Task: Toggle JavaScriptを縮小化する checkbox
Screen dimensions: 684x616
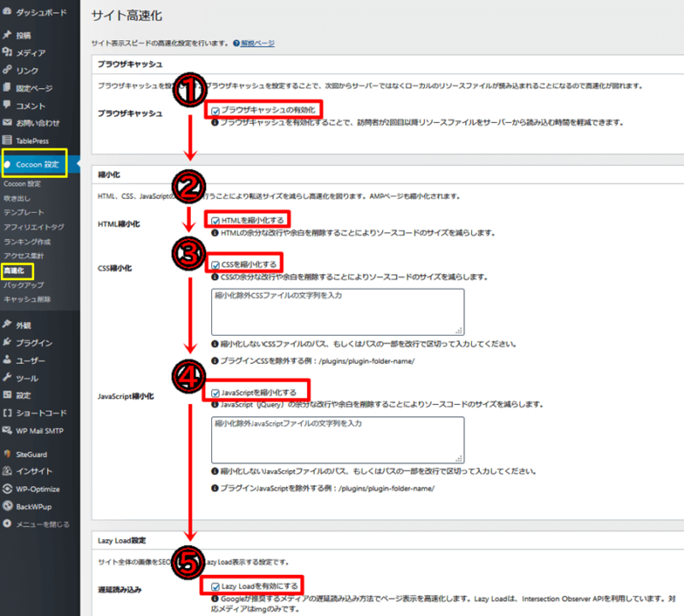Action: (x=215, y=393)
